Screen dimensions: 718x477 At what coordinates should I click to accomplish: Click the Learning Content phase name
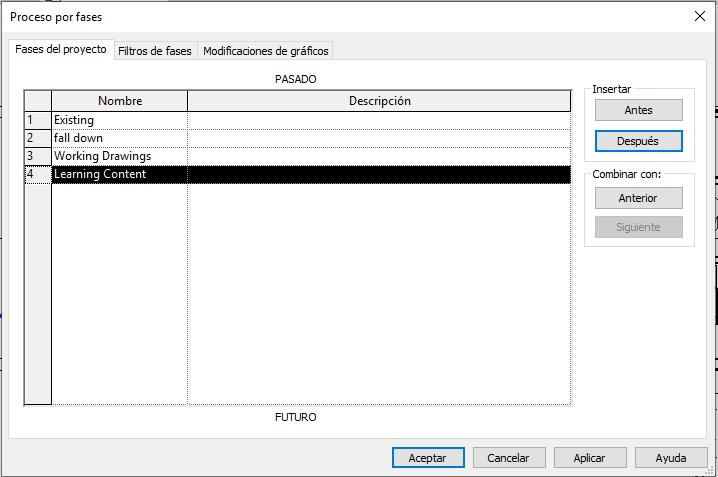[x=119, y=174]
